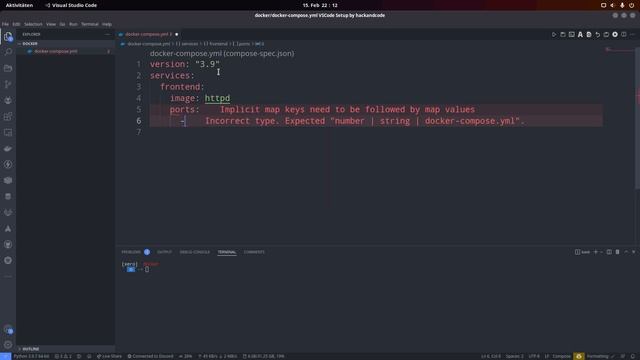Open the Docker whale view in activity bar
The width and height of the screenshot is (640, 360).
tap(8, 149)
